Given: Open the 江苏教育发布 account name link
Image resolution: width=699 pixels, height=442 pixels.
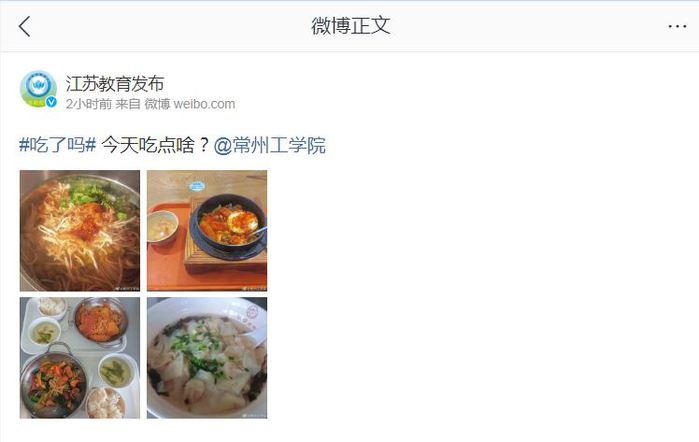Looking at the screenshot, I should pyautogui.click(x=115, y=83).
